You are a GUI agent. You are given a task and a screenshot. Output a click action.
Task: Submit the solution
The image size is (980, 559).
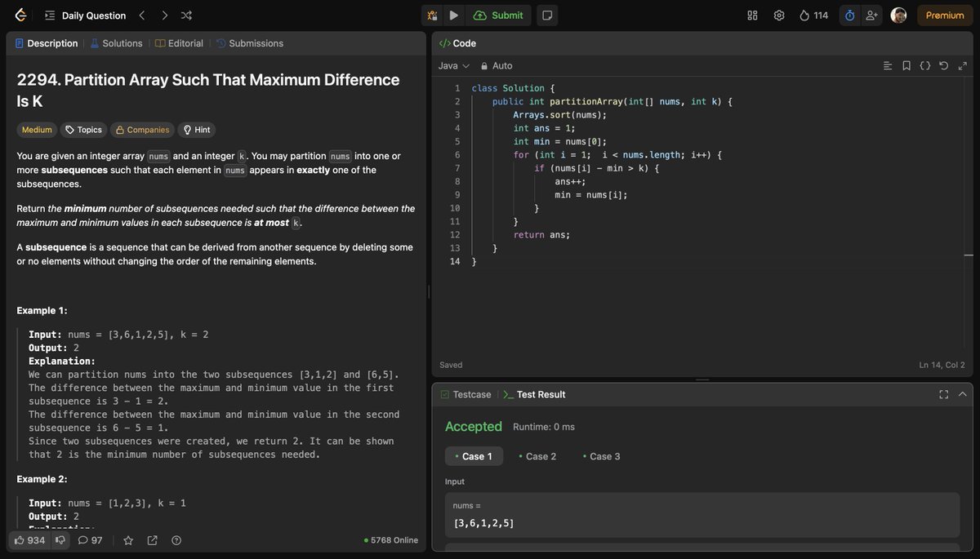click(x=498, y=16)
